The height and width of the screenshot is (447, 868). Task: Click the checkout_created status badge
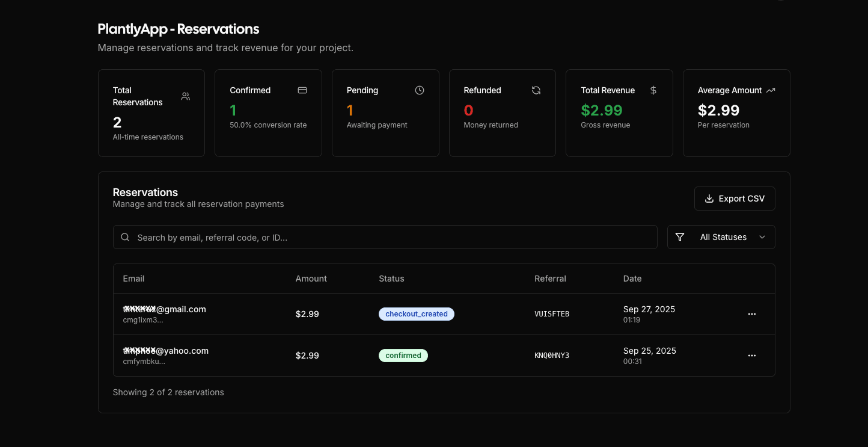416,314
